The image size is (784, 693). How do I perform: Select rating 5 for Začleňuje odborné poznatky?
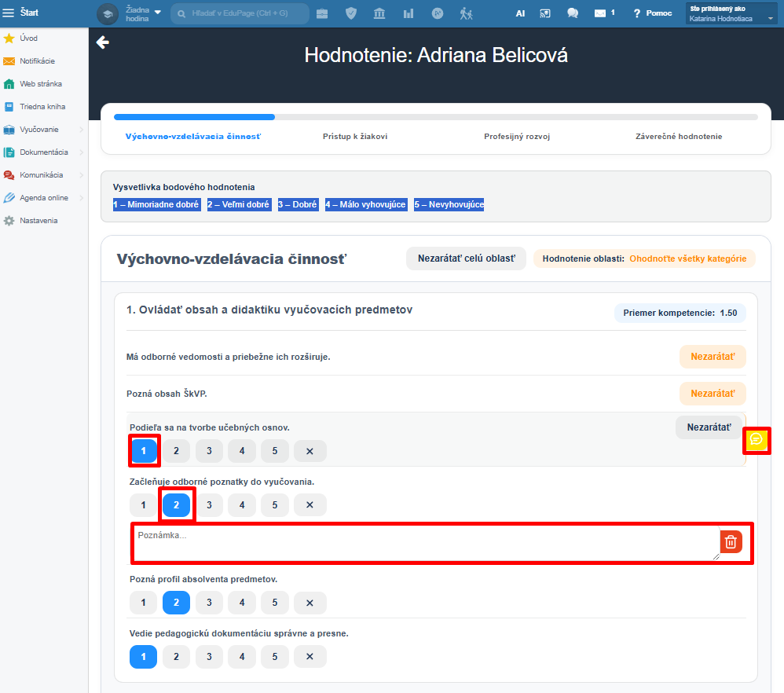pyautogui.click(x=274, y=505)
